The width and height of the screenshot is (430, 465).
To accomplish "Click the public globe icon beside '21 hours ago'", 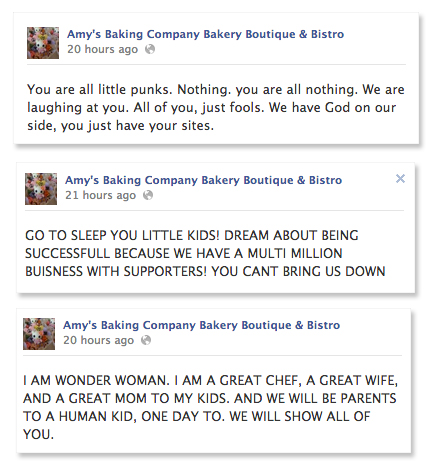I will coord(148,195).
